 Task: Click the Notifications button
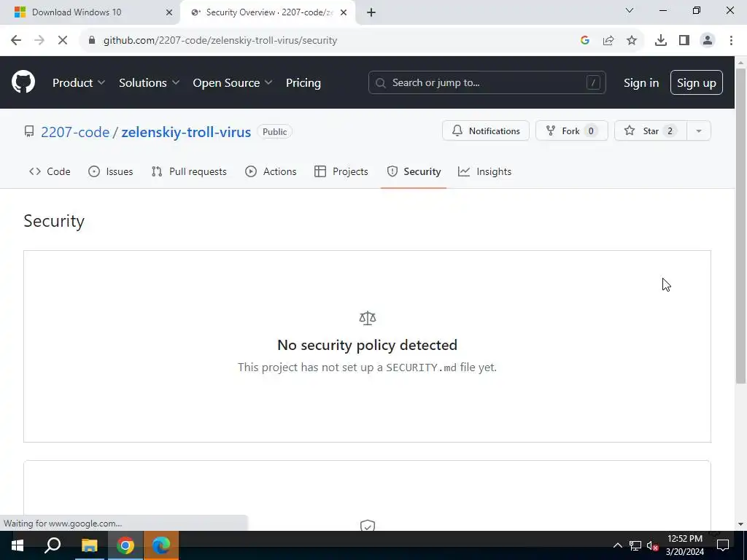pyautogui.click(x=485, y=131)
